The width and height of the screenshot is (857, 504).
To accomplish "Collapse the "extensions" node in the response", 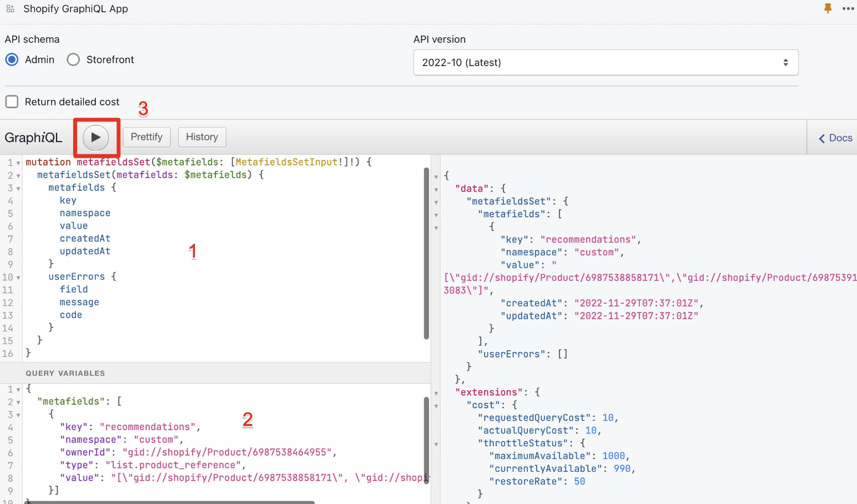I will click(436, 394).
